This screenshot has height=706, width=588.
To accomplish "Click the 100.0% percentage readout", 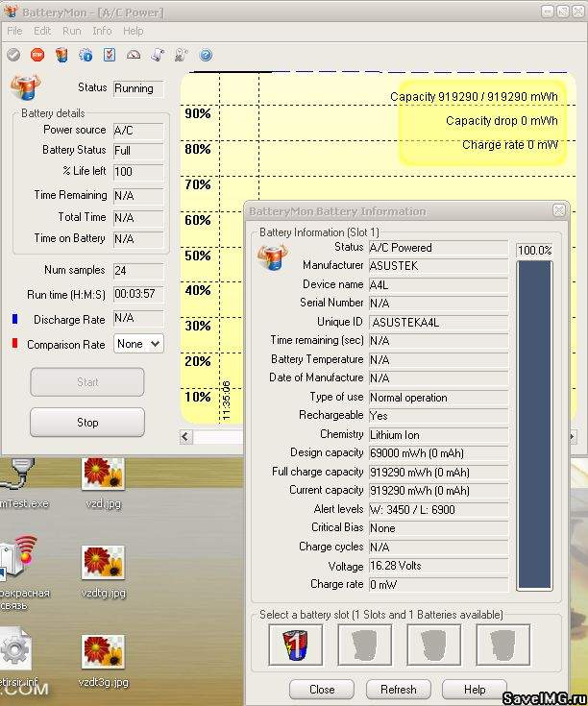I will [534, 251].
